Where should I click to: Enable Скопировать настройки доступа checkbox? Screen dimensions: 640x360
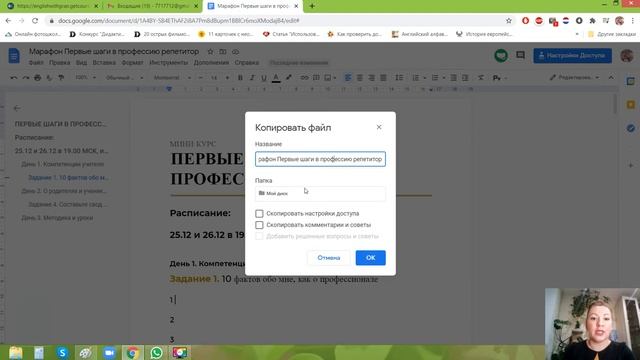(x=259, y=213)
